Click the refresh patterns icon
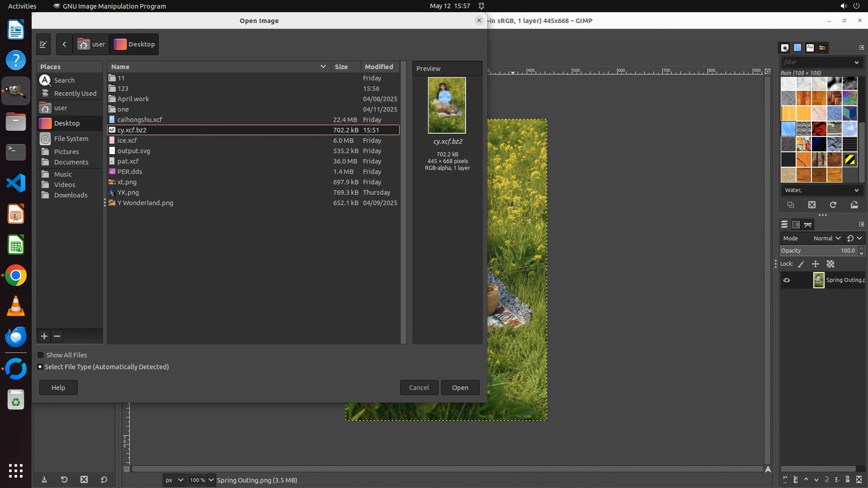 tap(833, 205)
